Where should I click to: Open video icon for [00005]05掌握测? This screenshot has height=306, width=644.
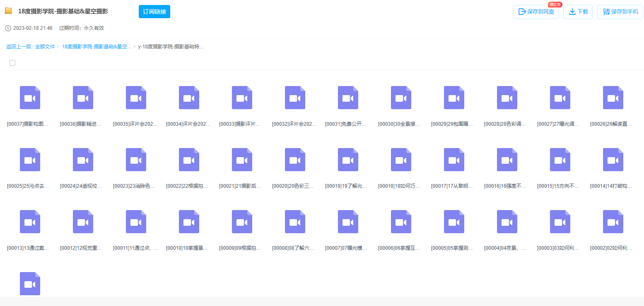(x=454, y=222)
